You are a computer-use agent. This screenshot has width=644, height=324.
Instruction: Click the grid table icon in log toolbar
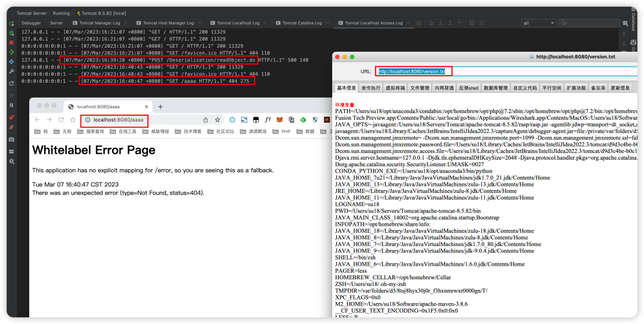coord(472,23)
